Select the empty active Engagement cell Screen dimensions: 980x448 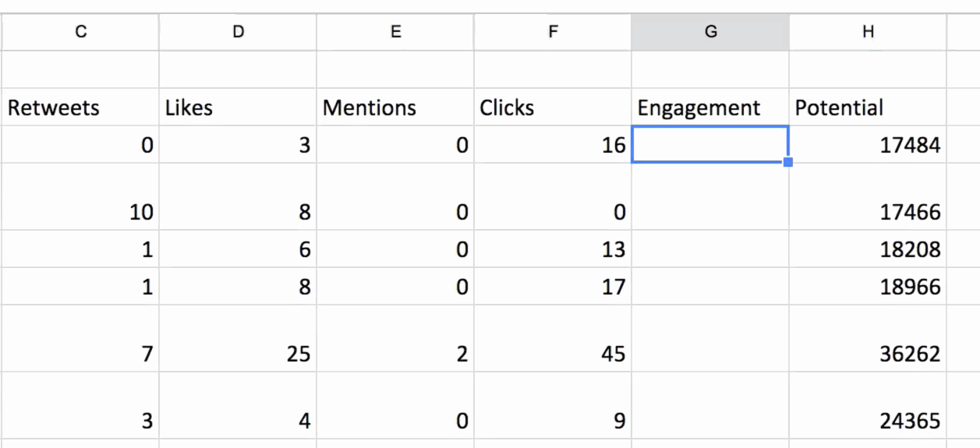coord(709,145)
